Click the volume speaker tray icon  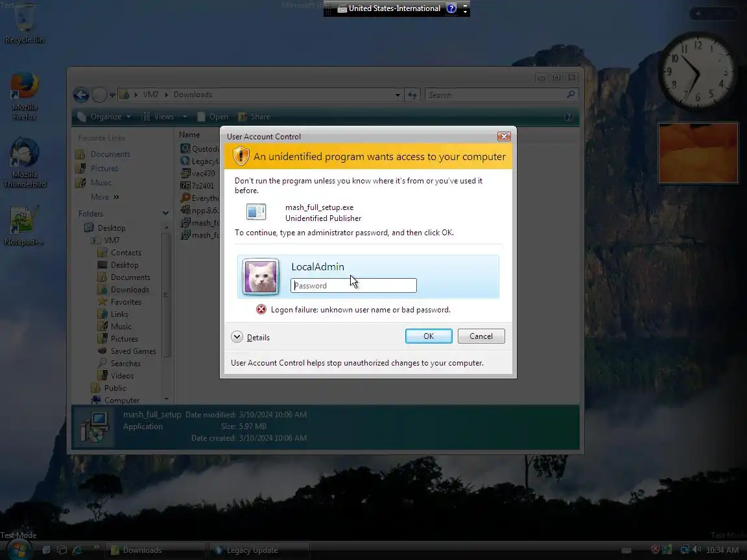pyautogui.click(x=696, y=550)
